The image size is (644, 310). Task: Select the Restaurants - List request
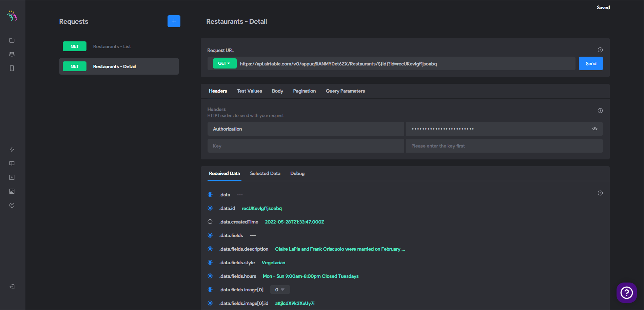[119, 46]
